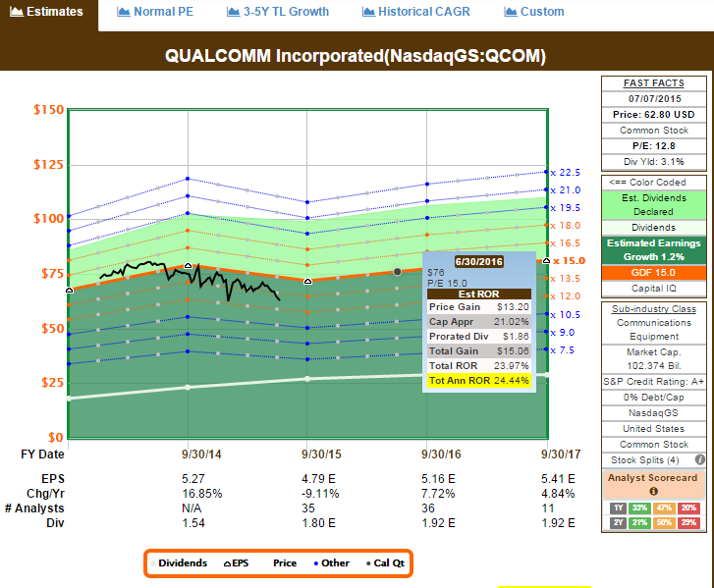The image size is (714, 588).
Task: Click the 2Y 21% green scorecard box
Action: tap(639, 522)
